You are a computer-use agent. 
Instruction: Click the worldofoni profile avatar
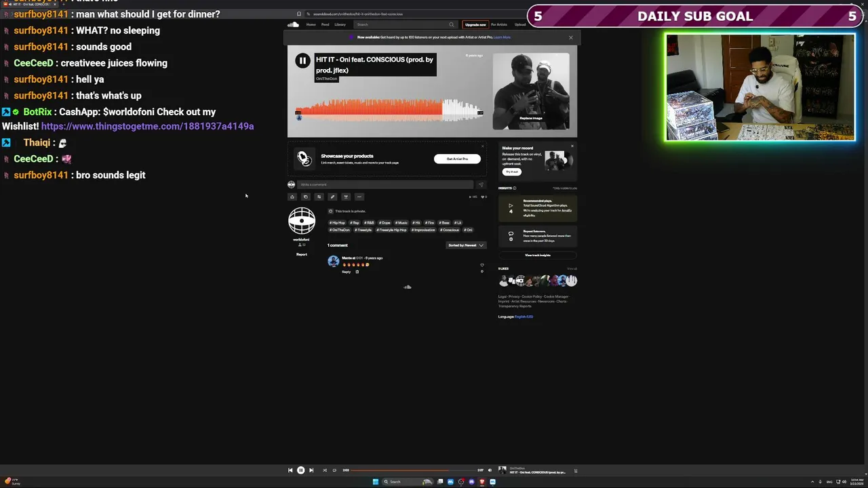[302, 220]
